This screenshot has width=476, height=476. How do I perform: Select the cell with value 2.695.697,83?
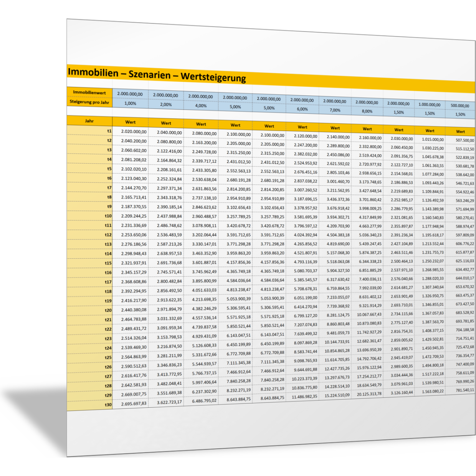coord(134,404)
